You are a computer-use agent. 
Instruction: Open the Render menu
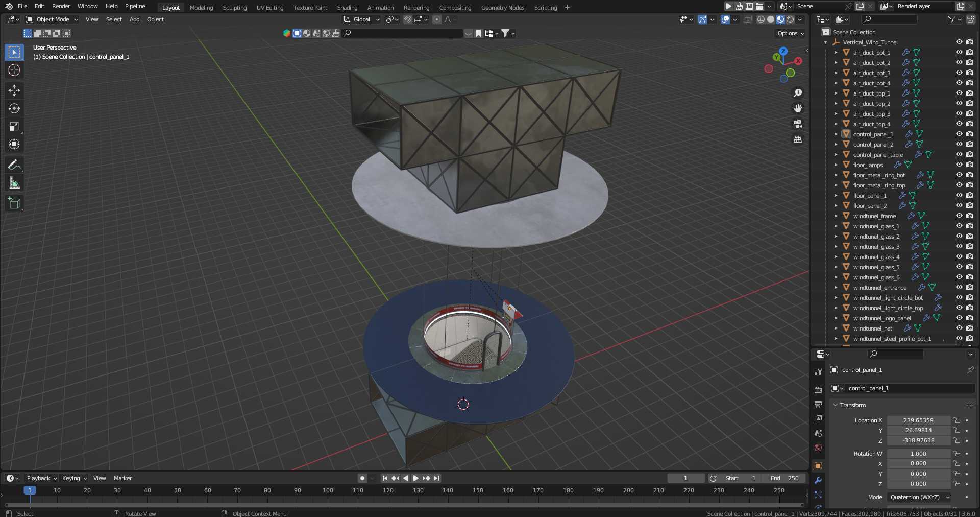[x=61, y=6]
